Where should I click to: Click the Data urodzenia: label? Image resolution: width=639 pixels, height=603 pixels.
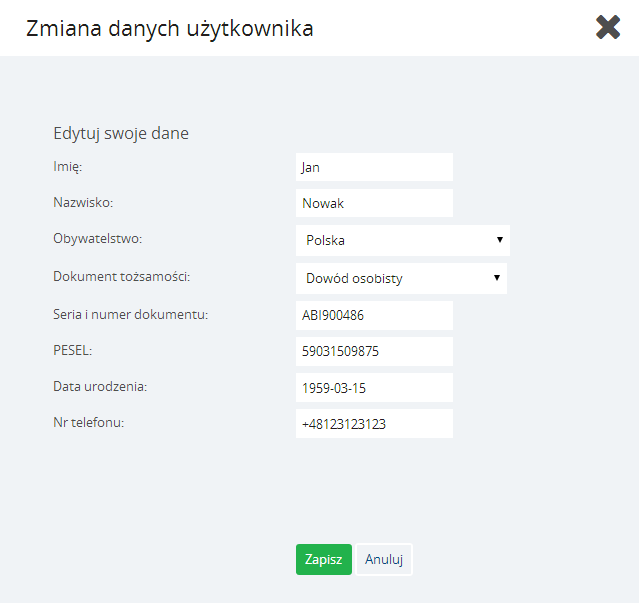100,386
